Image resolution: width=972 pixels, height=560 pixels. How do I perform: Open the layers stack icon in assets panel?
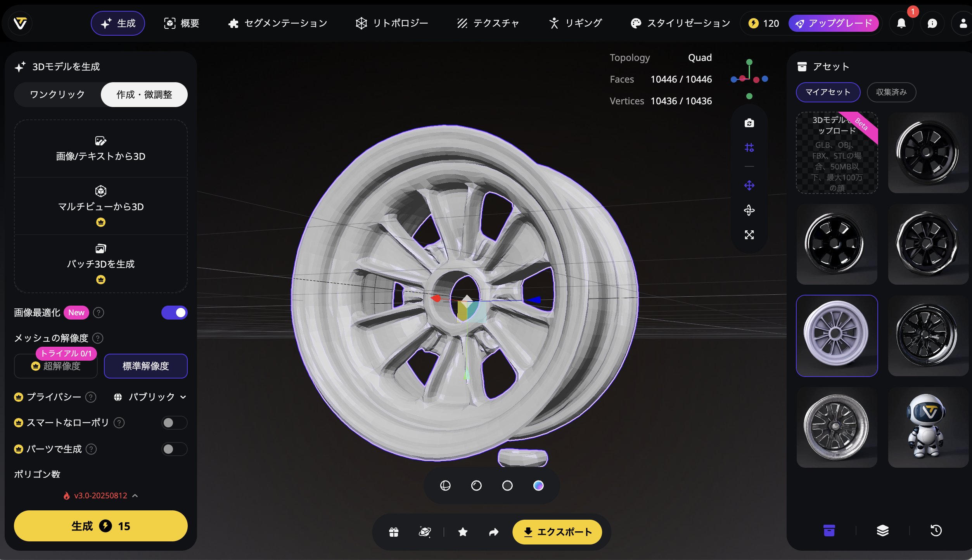882,530
